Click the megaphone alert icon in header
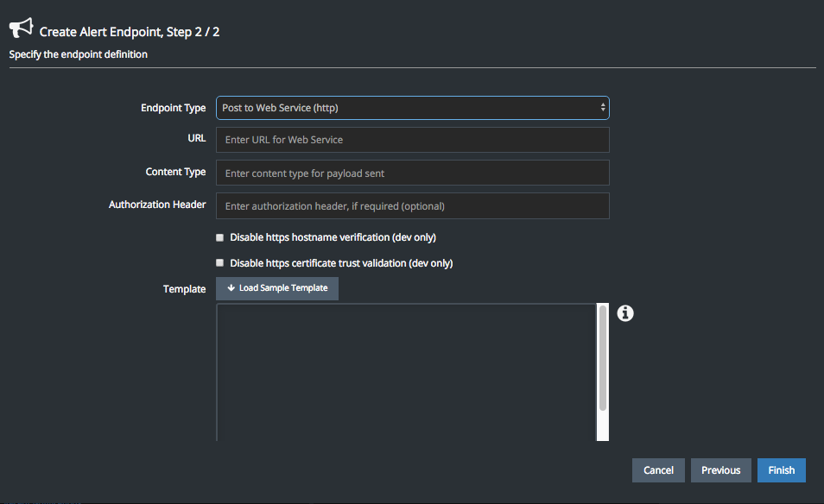 pos(21,28)
